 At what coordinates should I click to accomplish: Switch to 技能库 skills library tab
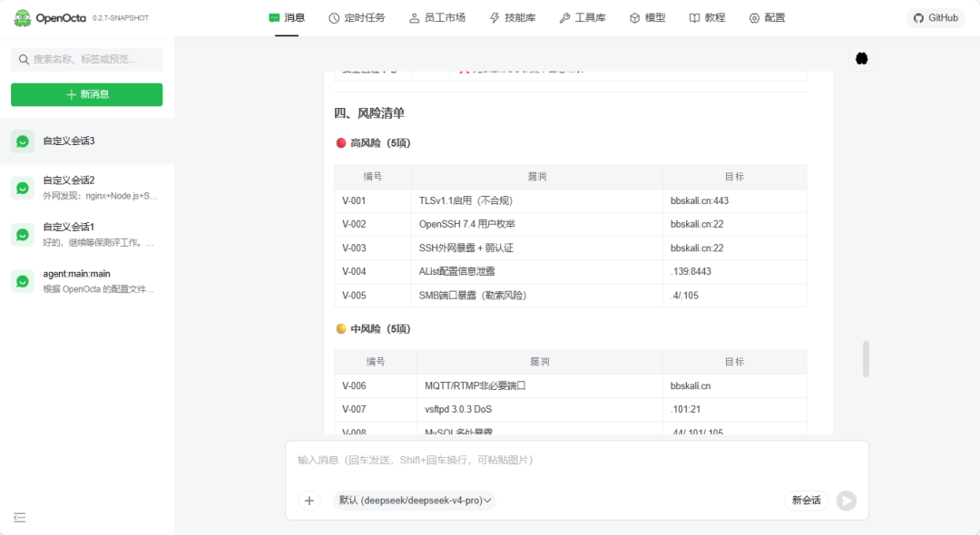click(x=513, y=17)
